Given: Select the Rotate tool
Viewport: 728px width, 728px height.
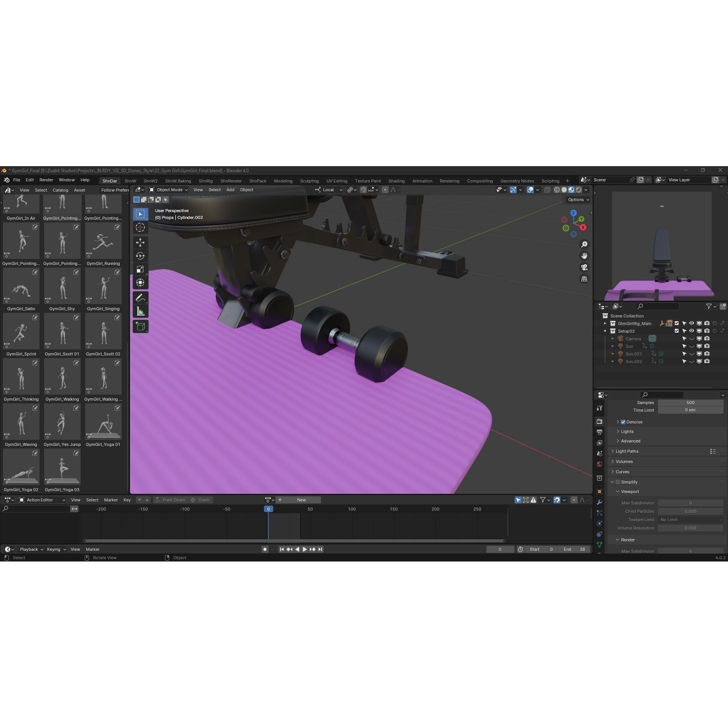Looking at the screenshot, I should pyautogui.click(x=140, y=256).
